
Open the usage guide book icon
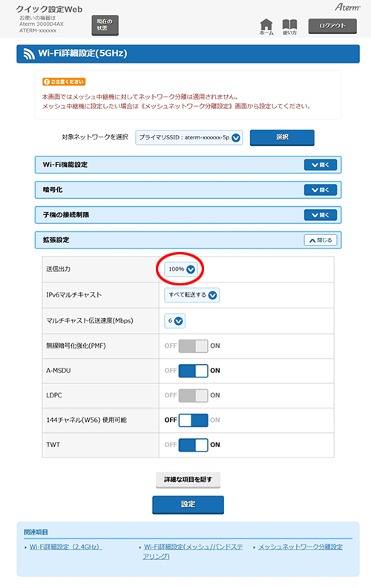[289, 27]
